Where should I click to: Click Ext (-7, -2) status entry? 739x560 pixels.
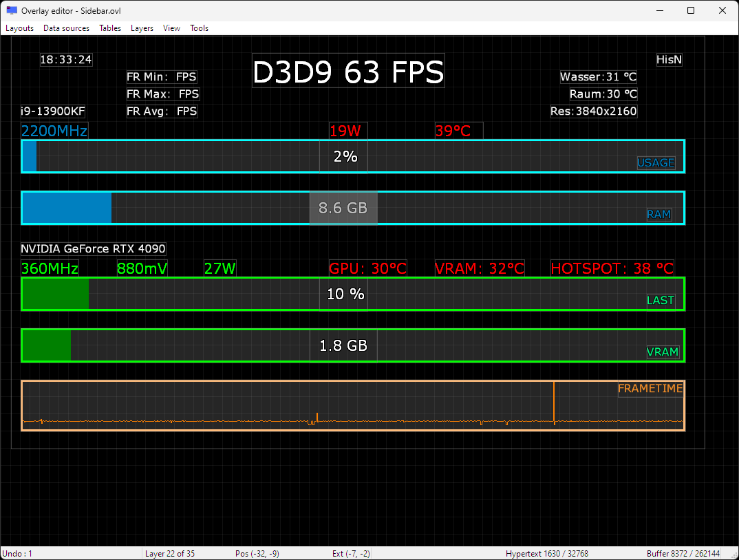(x=351, y=553)
